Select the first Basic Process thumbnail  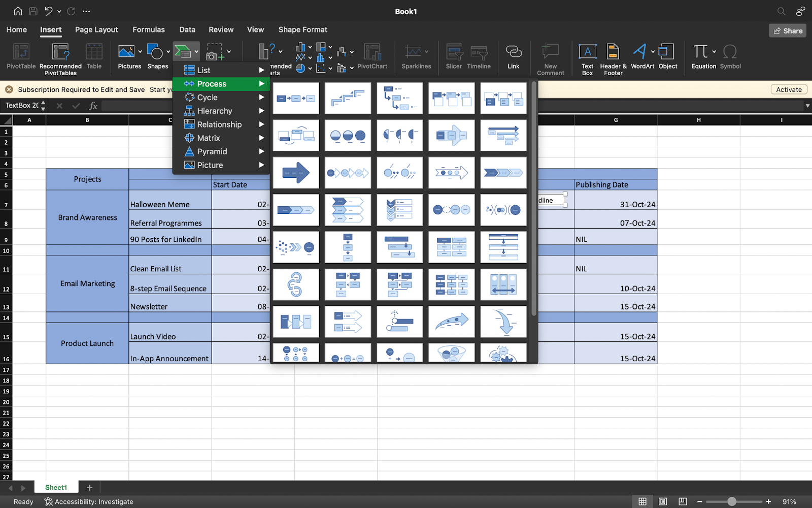[x=295, y=98]
